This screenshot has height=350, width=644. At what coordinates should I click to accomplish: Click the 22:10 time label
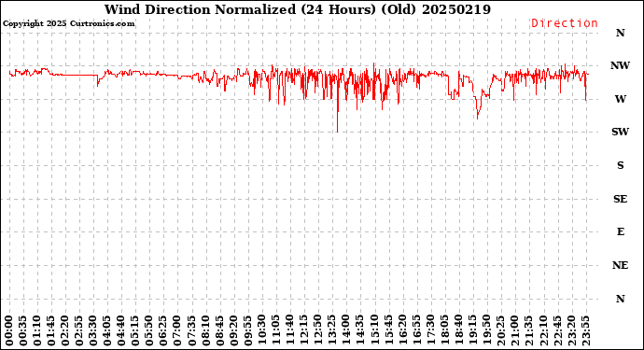coord(543,331)
